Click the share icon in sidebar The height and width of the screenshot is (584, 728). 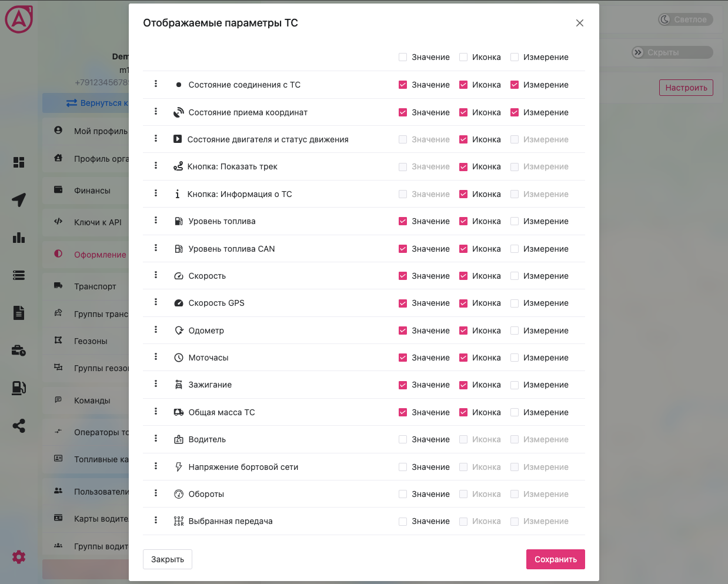[19, 426]
